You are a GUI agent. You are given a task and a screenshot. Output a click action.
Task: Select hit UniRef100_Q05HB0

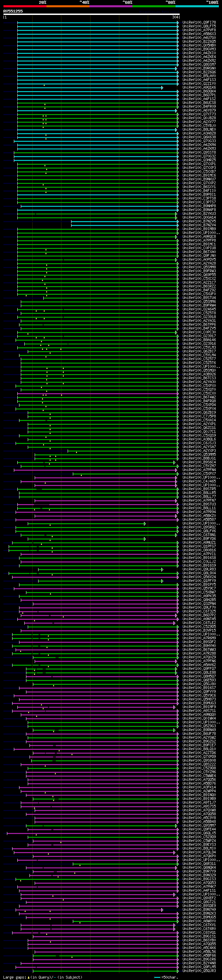[x=199, y=45]
